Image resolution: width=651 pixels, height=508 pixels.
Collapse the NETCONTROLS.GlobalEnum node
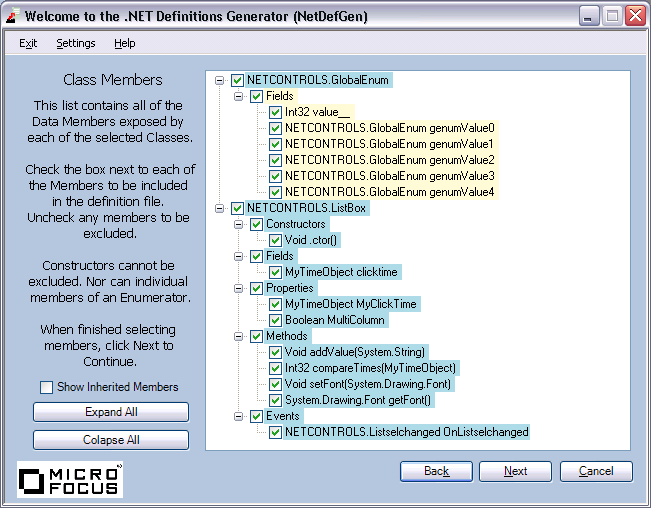(220, 80)
